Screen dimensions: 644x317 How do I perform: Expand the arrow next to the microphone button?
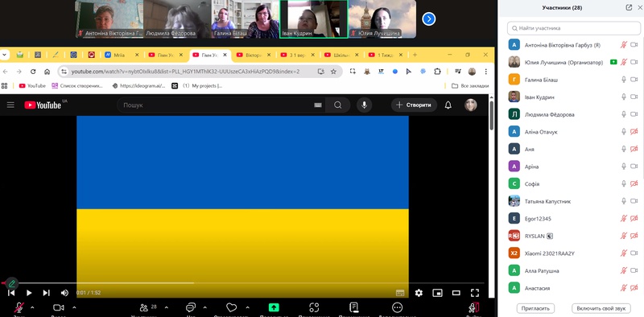[x=32, y=307]
